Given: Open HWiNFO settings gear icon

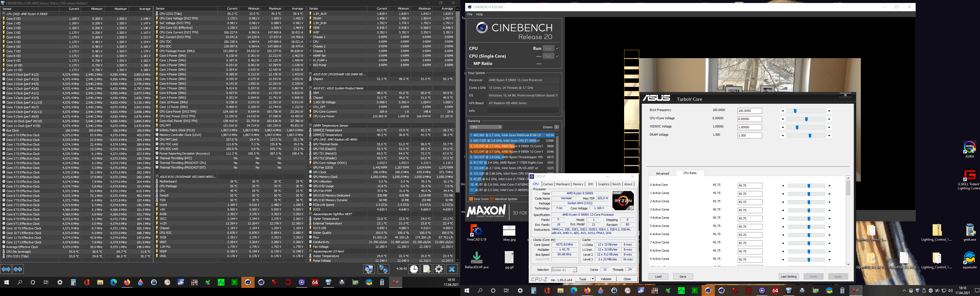Looking at the screenshot, I should click(439, 269).
